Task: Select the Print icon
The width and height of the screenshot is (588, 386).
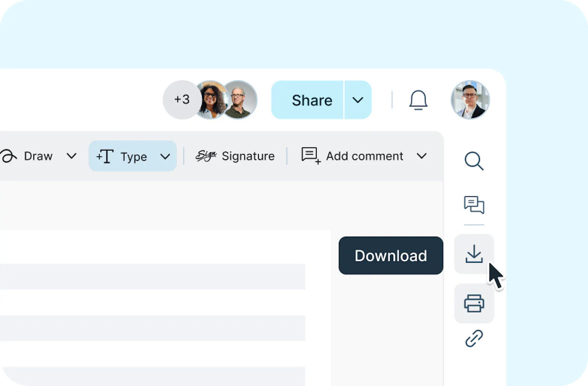Action: (474, 304)
